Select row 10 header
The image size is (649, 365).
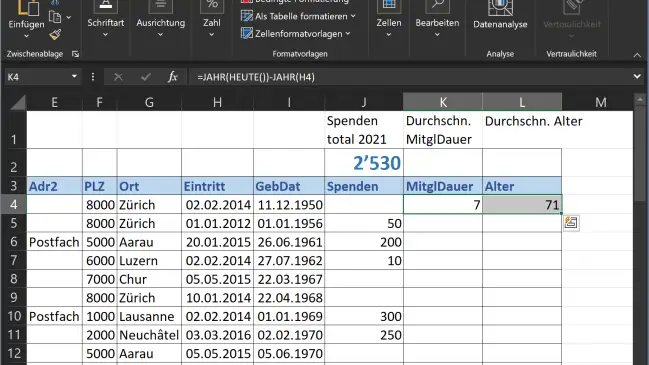[x=13, y=316]
